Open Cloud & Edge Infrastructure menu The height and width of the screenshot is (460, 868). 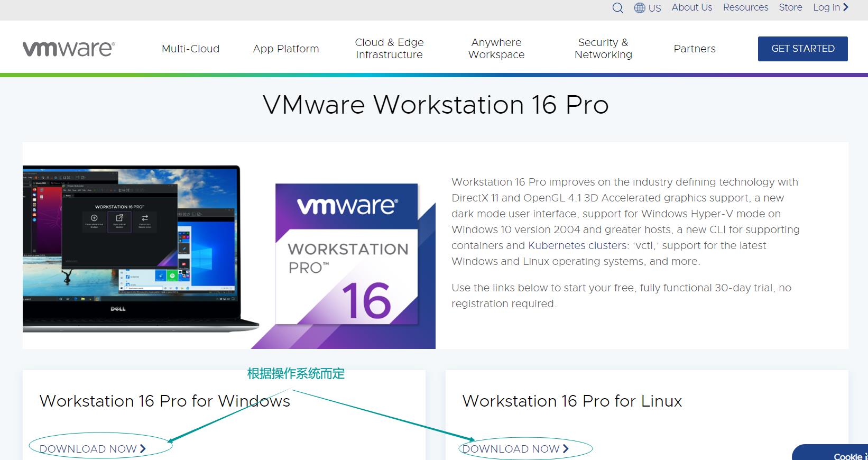tap(389, 48)
